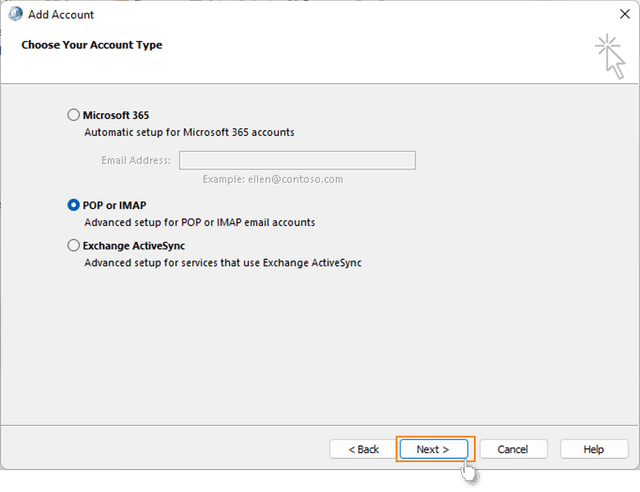640x492 pixels.
Task: Cancel the Add Account wizard
Action: [x=513, y=449]
